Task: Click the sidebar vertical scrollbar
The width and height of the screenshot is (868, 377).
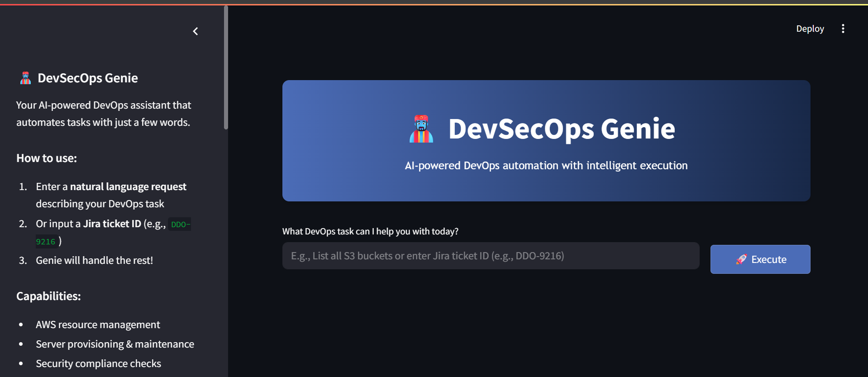Action: (226, 68)
